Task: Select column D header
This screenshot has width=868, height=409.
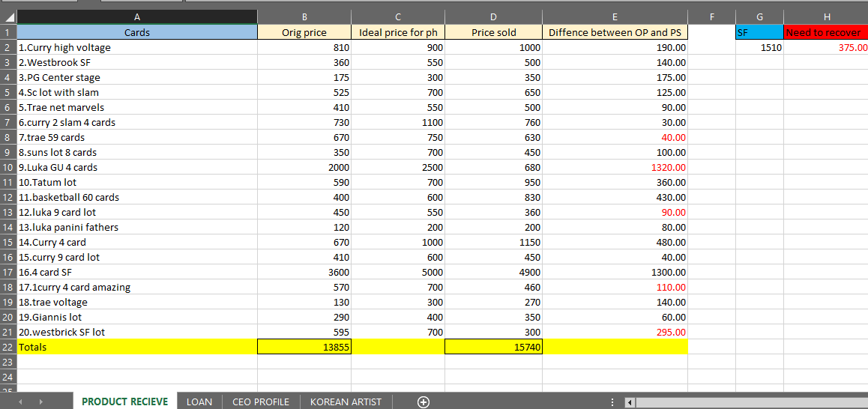Action: pos(494,17)
